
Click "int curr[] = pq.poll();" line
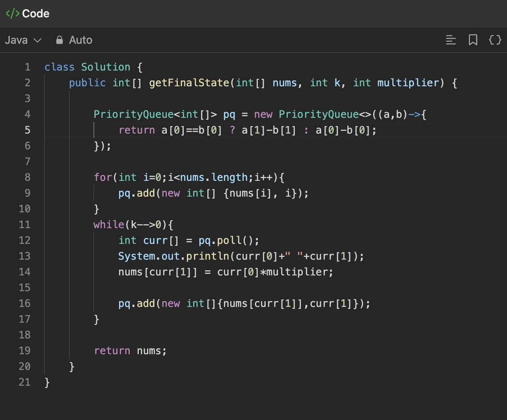coord(188,241)
